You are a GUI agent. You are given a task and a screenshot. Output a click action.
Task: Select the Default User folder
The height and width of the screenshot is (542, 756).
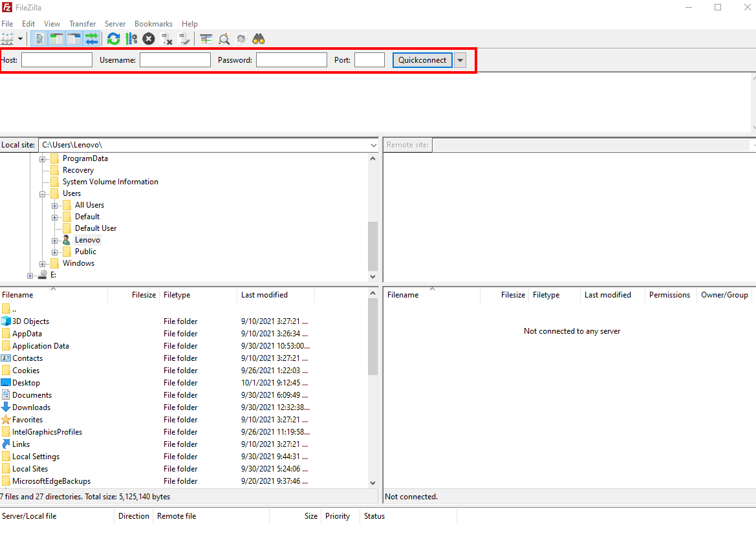coord(96,228)
